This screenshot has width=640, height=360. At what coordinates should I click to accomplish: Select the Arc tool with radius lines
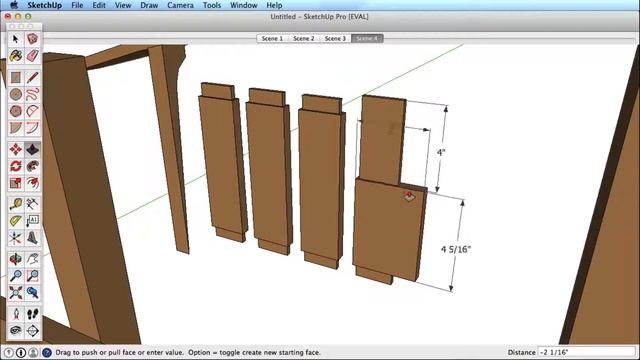(33, 111)
